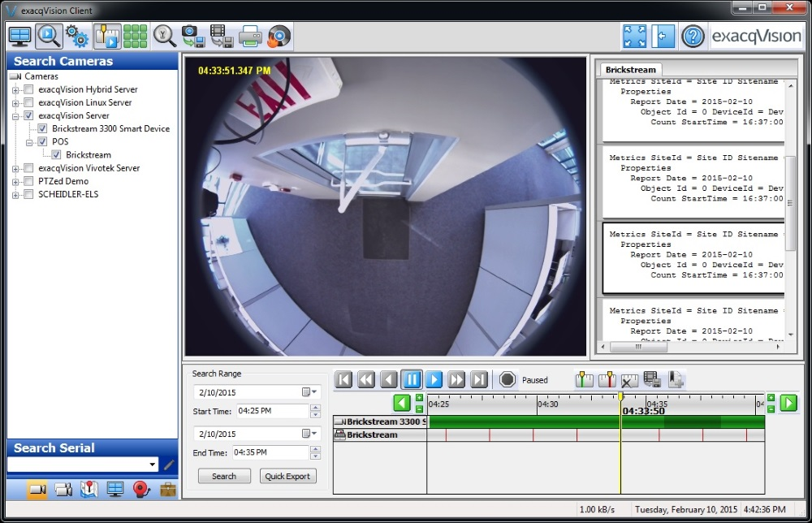Image resolution: width=812 pixels, height=523 pixels.
Task: Click the Quick Export button
Action: pos(287,476)
